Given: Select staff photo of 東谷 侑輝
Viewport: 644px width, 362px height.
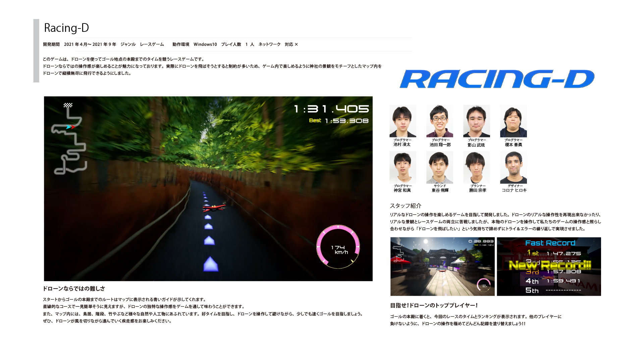Looking at the screenshot, I should point(439,167).
